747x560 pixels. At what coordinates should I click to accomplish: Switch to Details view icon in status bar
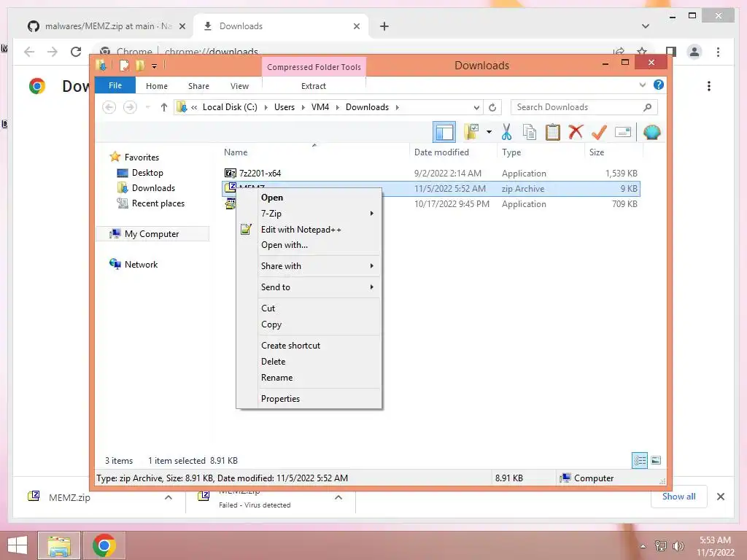pyautogui.click(x=640, y=461)
